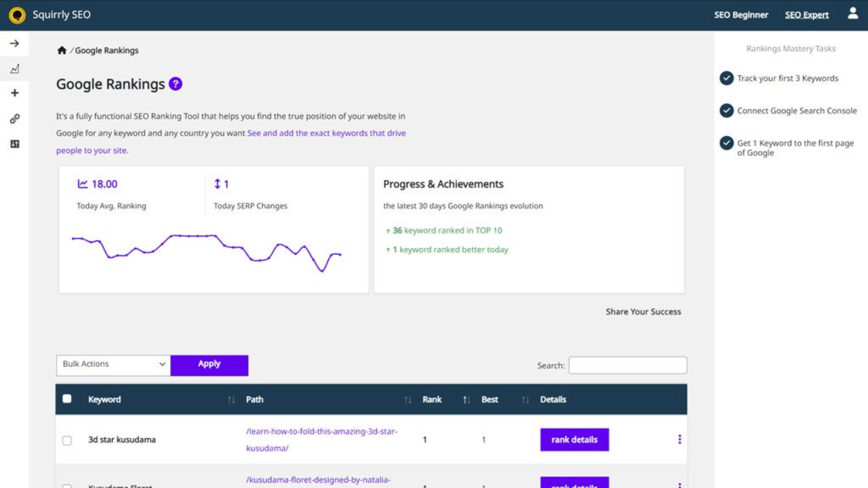
Task: Click '36 keyword ranked in TOP 10' text
Action: [448, 230]
